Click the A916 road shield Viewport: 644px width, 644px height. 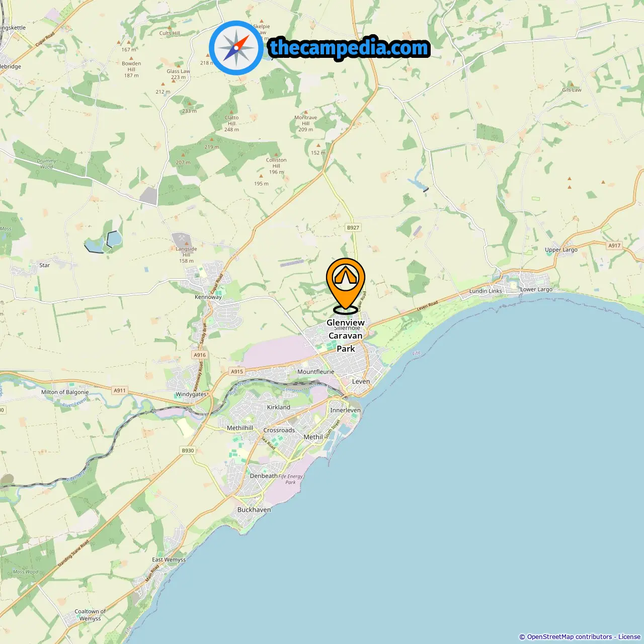(200, 355)
